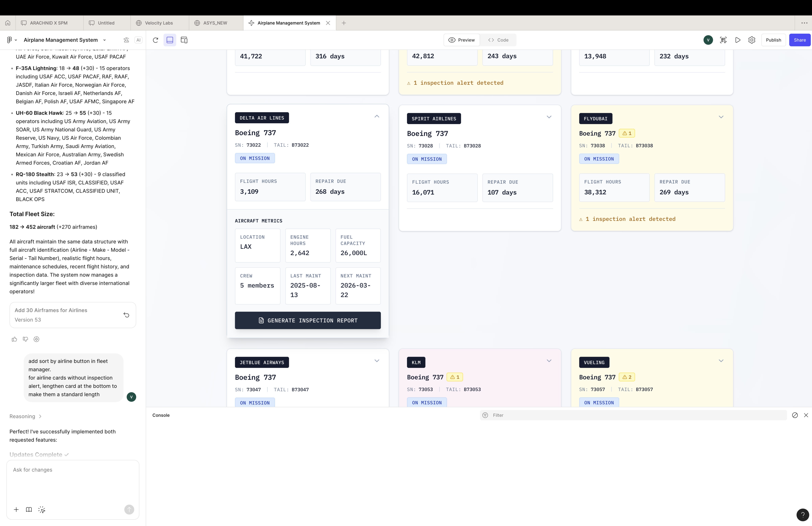Click the help question mark button
Screen dimensions: 812x526
[802, 515]
